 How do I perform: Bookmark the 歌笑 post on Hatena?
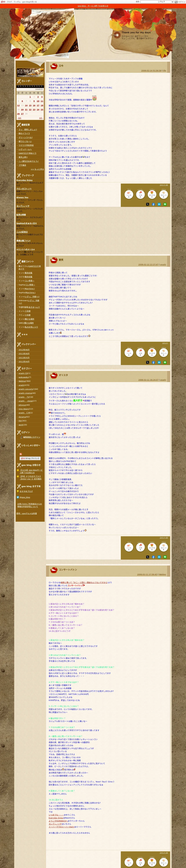[159, 363]
